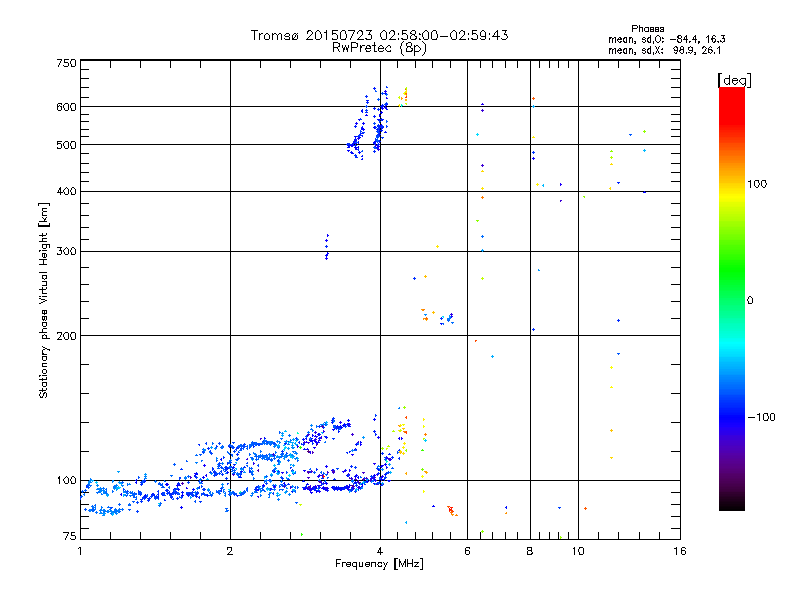
Task: Click the '300' height axis tick label
Action: [66, 251]
